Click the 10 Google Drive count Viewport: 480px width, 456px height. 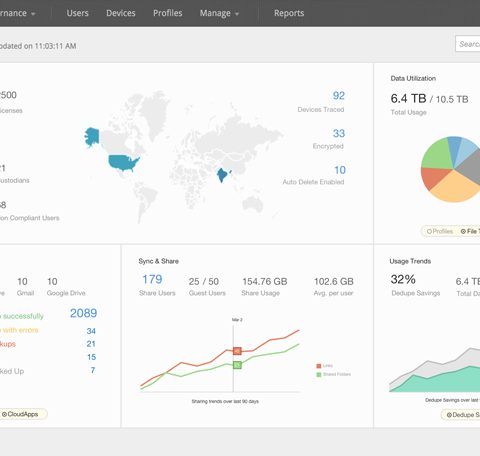click(x=52, y=282)
